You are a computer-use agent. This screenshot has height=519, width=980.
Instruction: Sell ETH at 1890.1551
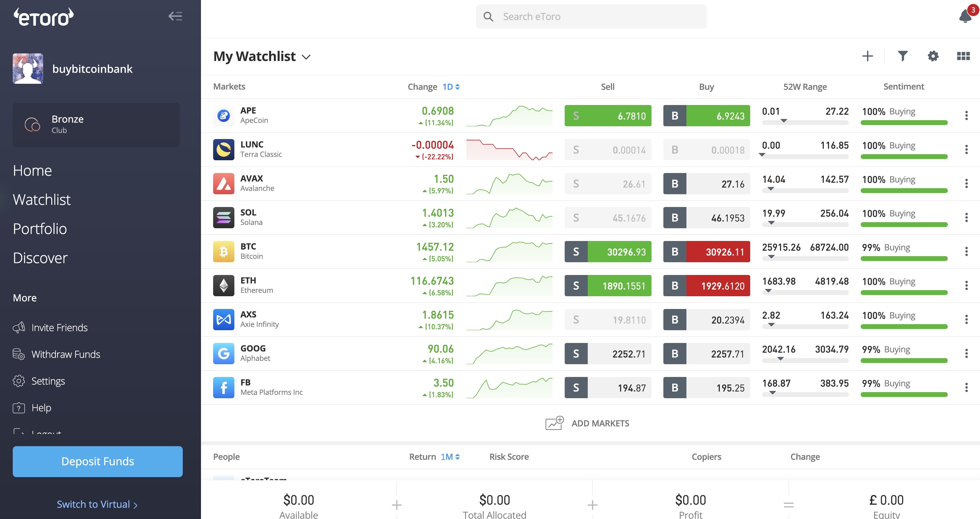click(x=608, y=286)
